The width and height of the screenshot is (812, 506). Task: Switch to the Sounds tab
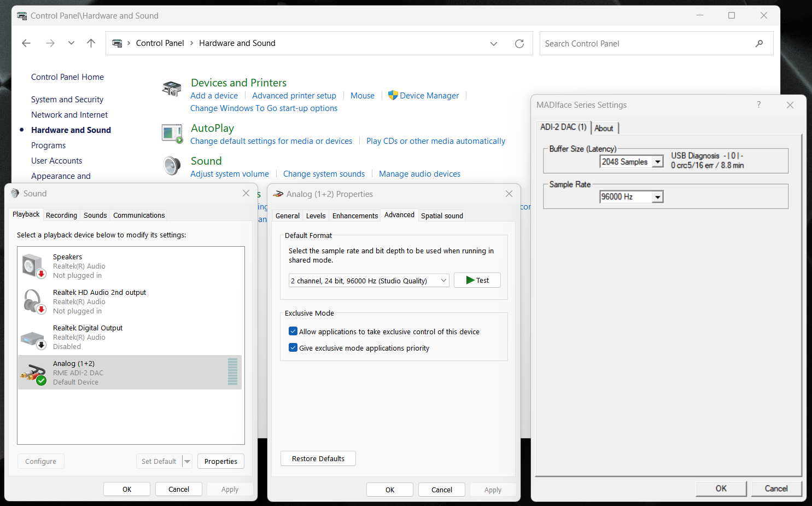95,216
